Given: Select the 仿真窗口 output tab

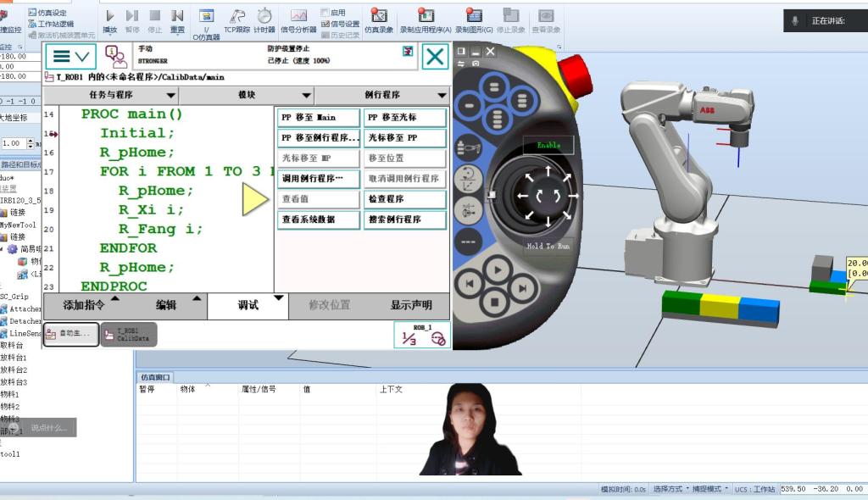Looking at the screenshot, I should (155, 377).
